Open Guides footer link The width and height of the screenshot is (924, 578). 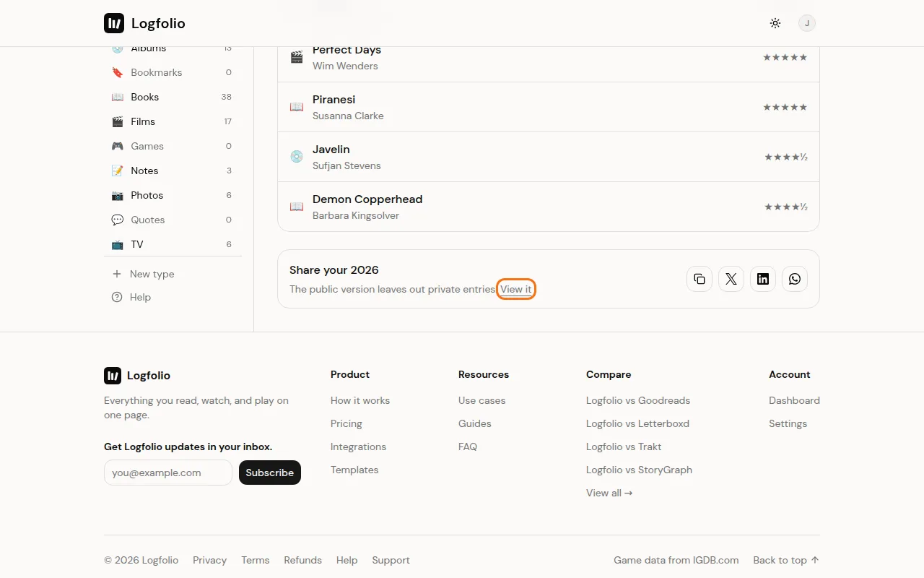(x=474, y=423)
